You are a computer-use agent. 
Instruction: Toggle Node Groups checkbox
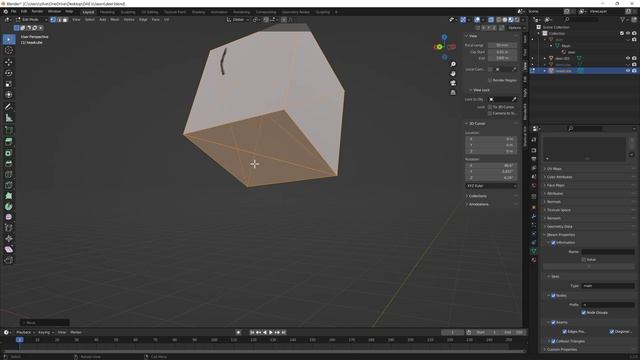[x=584, y=313]
